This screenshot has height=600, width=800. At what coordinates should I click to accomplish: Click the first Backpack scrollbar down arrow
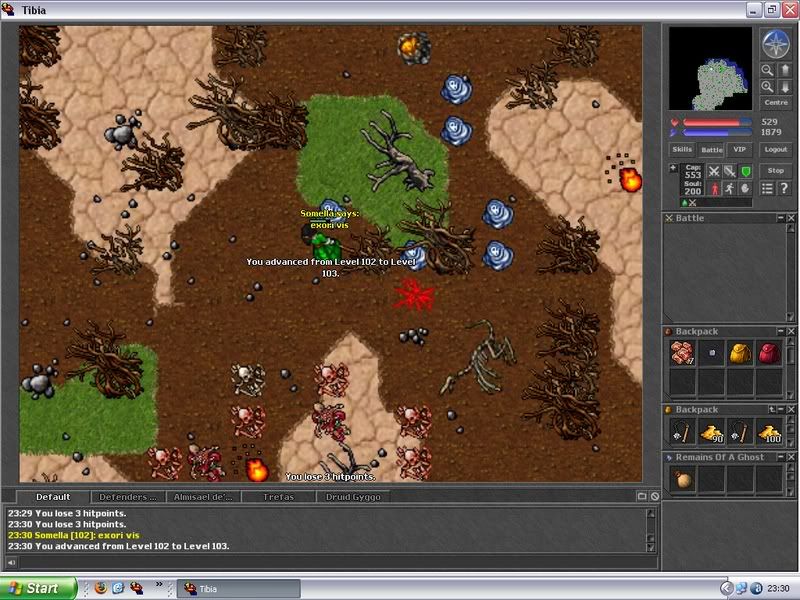tap(791, 395)
